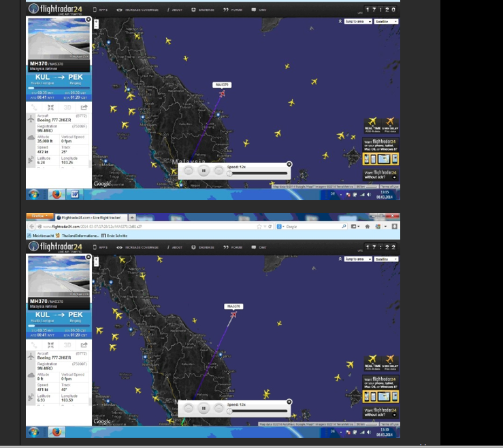Click the without ads banner in 17:22 view

[x=380, y=412]
